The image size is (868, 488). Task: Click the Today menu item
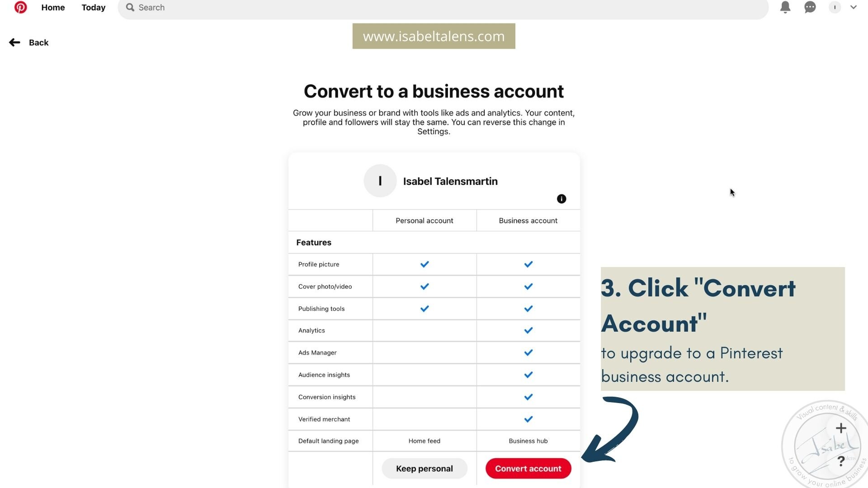click(94, 7)
